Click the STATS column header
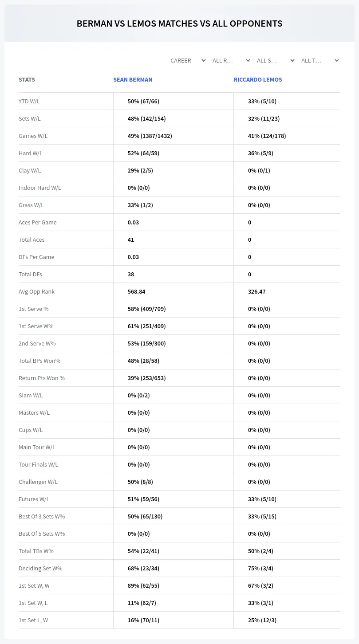This screenshot has height=644, width=359. pyautogui.click(x=27, y=80)
